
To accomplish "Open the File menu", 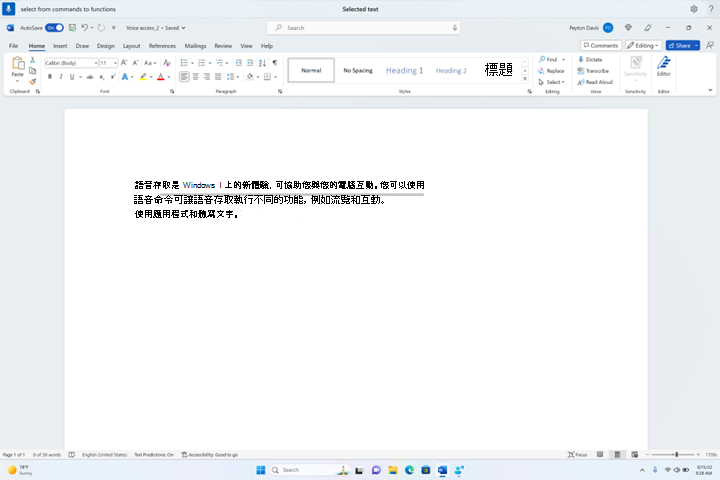I will tap(13, 46).
